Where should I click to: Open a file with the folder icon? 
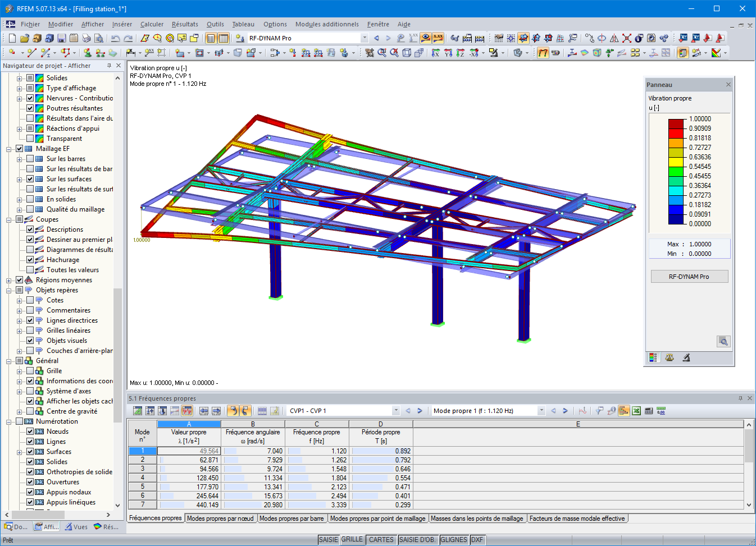coord(24,38)
